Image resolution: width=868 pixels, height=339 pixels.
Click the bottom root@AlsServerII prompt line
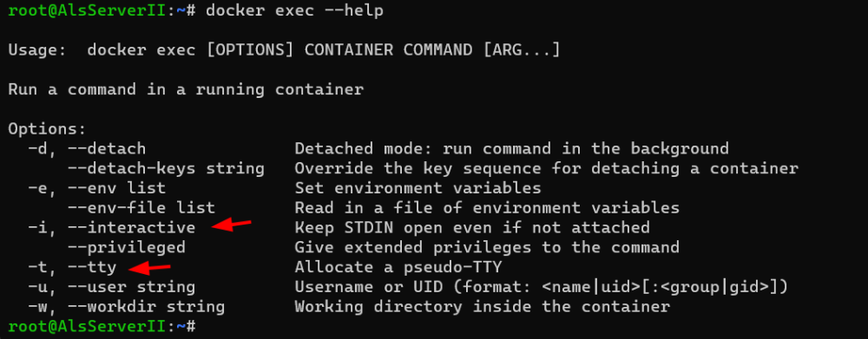[102, 326]
